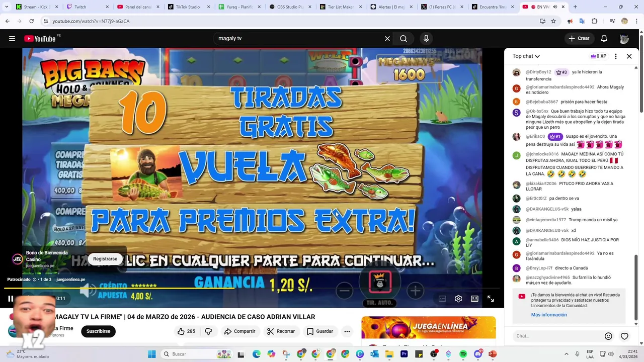
Task: Switch to theater mode
Action: pyautogui.click(x=474, y=299)
